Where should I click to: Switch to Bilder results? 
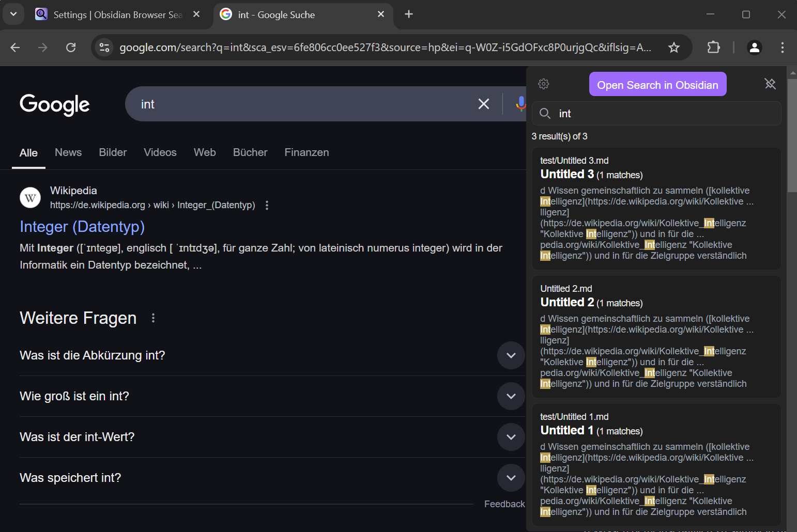click(x=113, y=152)
